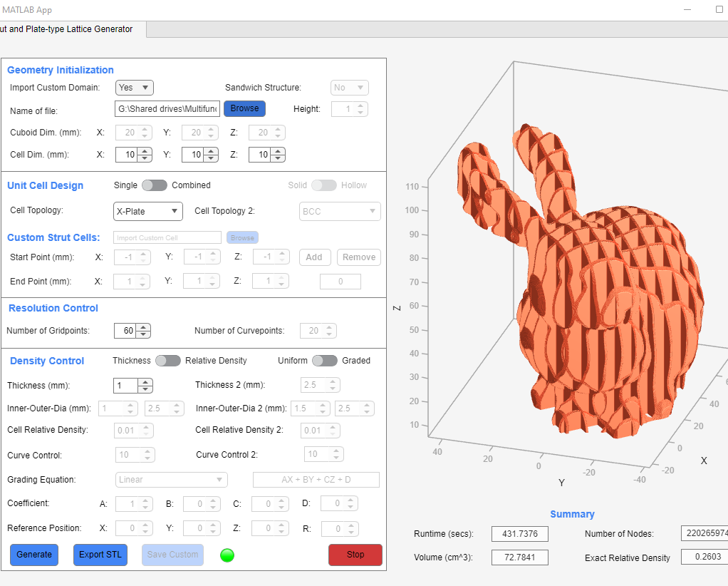Click the End Point Z field
The height and width of the screenshot is (586, 728).
point(271,281)
